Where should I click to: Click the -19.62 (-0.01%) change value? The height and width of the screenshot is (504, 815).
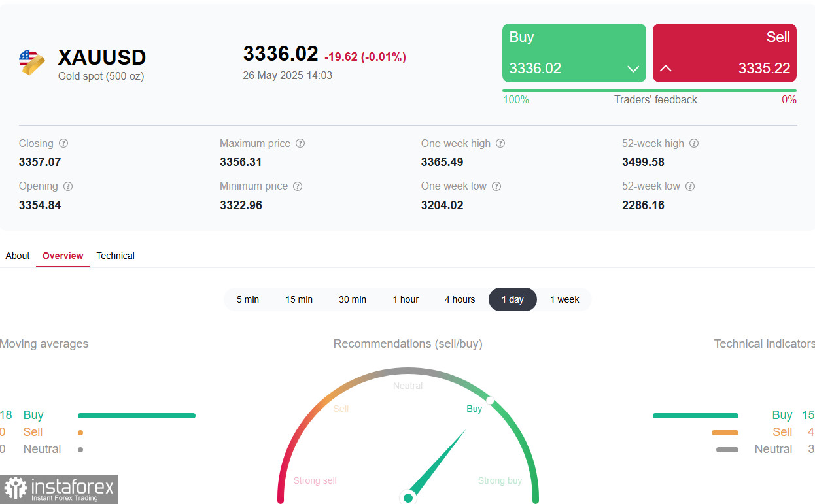point(365,57)
